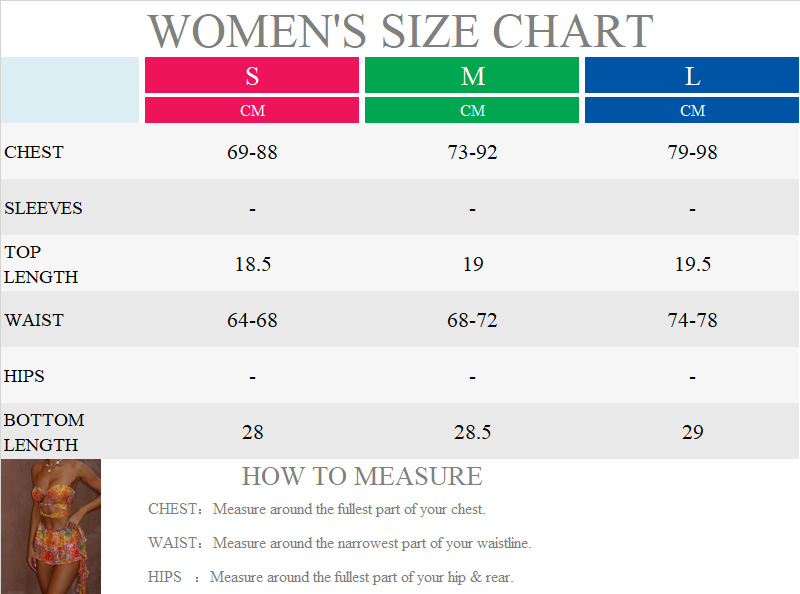Click the WOMEN'S SIZE CHART title
The height and width of the screenshot is (594, 800).
point(400,31)
